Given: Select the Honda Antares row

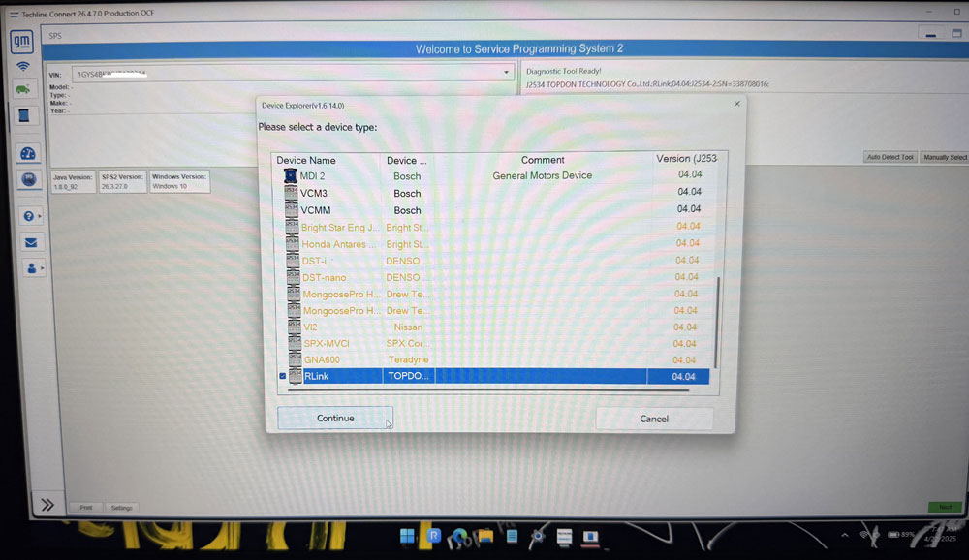Looking at the screenshot, I should click(x=497, y=243).
